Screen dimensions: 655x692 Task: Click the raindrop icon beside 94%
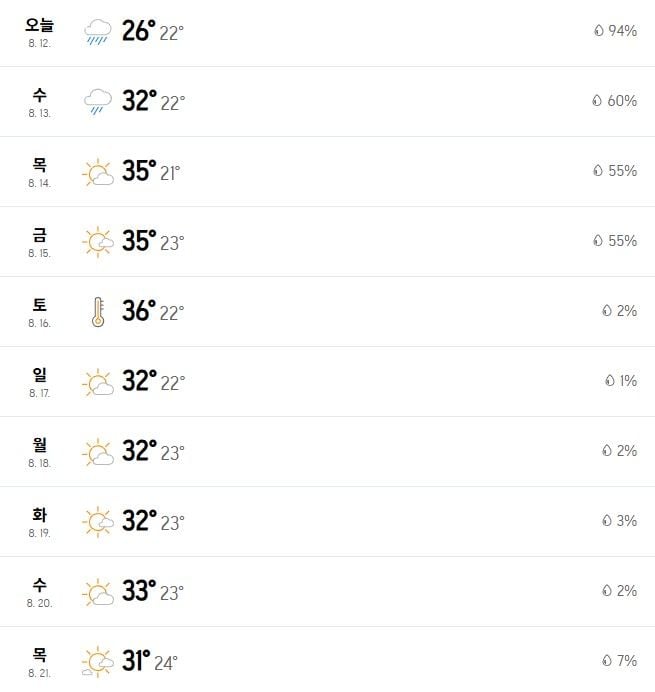pyautogui.click(x=599, y=30)
